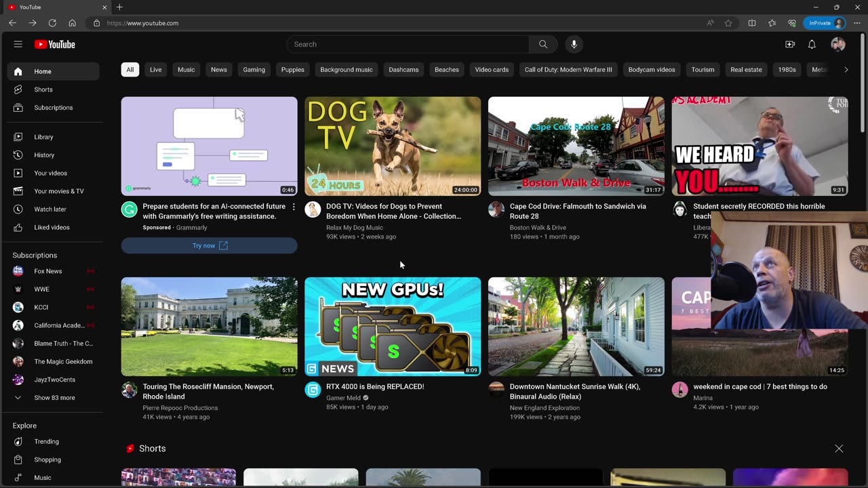The width and height of the screenshot is (868, 488).
Task: Open The Magic Geekdom channel
Action: [54, 361]
